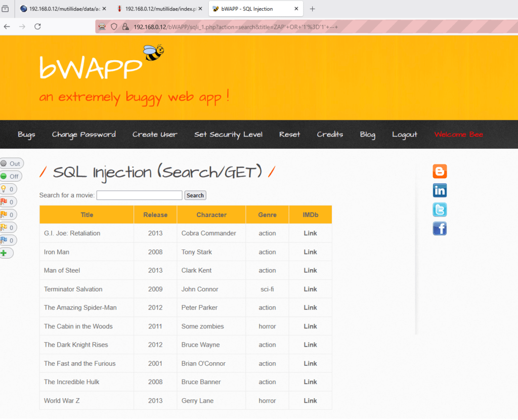
Task: Click the Blogger icon in the sidebar
Action: [440, 172]
